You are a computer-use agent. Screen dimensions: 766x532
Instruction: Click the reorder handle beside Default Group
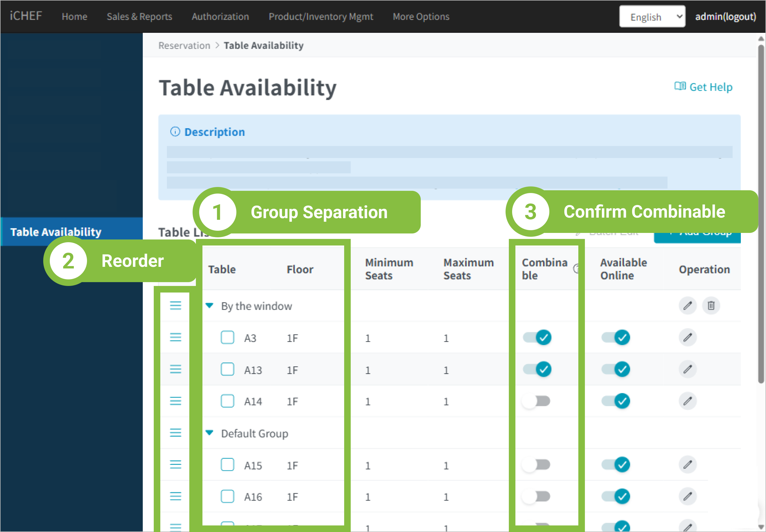175,433
